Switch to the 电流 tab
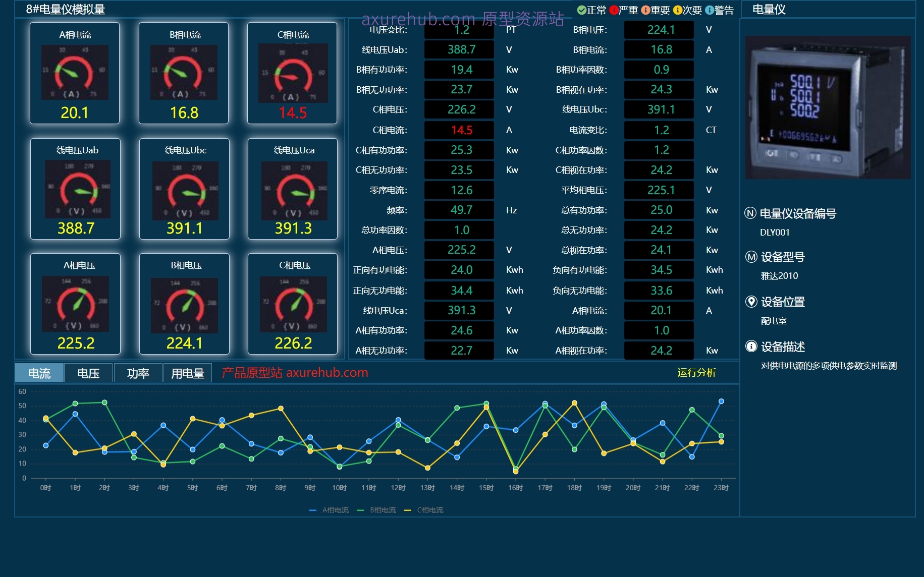 pyautogui.click(x=39, y=373)
